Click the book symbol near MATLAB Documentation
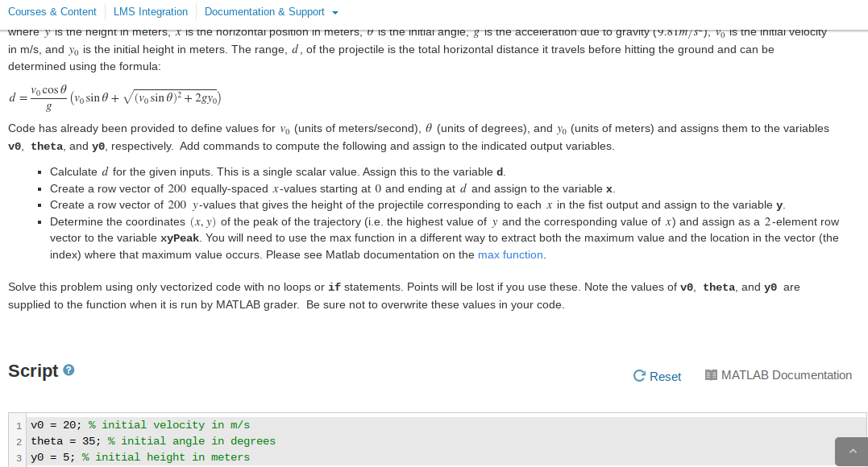This screenshot has height=467, width=868. [711, 374]
